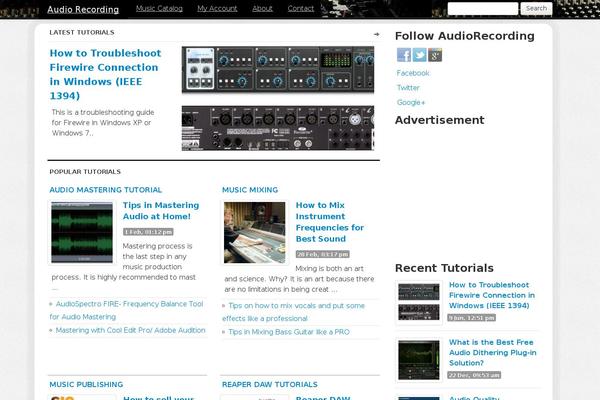Screen dimensions: 600x400
Task: Click the dithering plug-in thumbnail
Action: click(x=419, y=360)
